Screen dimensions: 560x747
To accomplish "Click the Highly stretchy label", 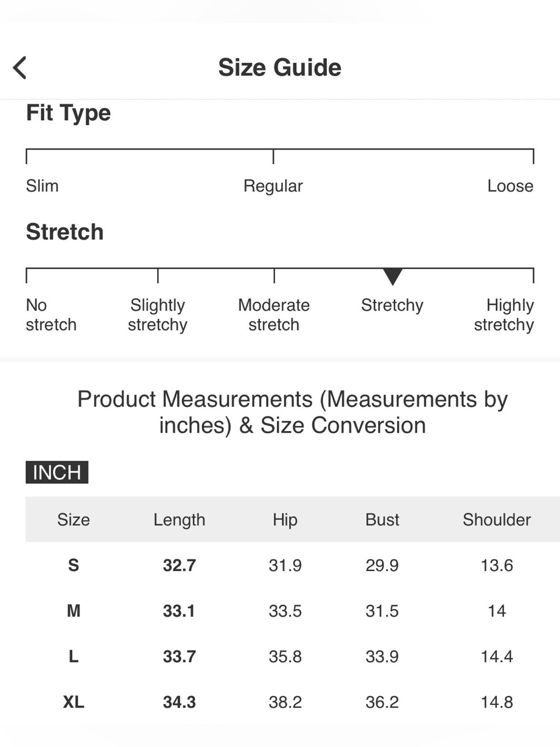I will click(x=504, y=315).
